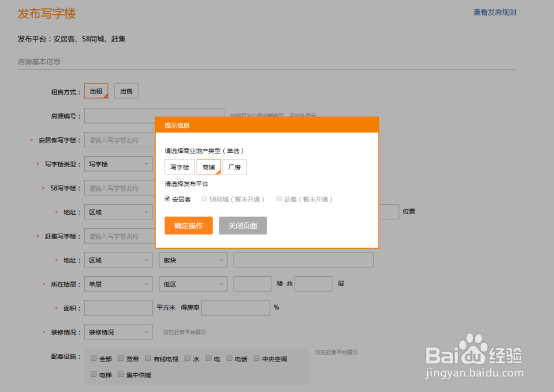Click the 房源基本信息 section label
Image resolution: width=554 pixels, height=392 pixels.
click(x=39, y=61)
